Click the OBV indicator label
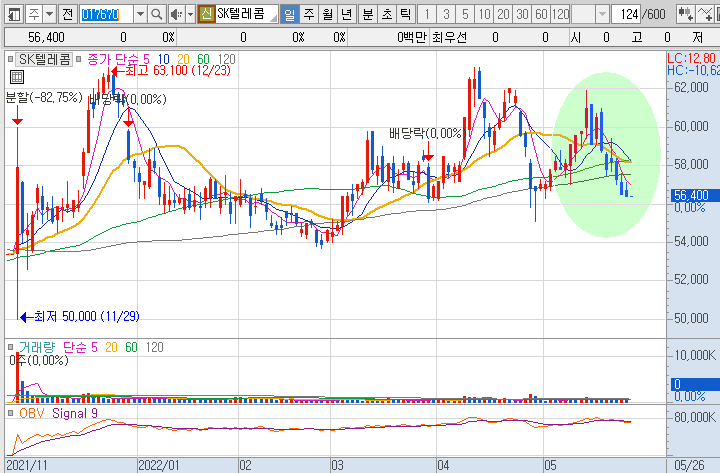The width and height of the screenshot is (720, 473). click(32, 413)
